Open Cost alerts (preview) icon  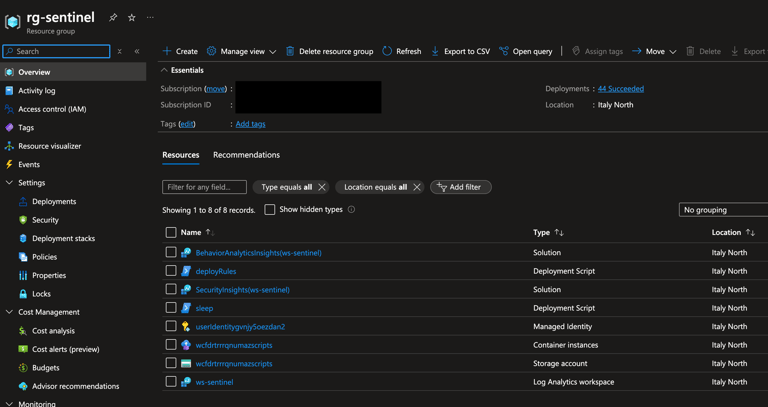[x=23, y=349]
